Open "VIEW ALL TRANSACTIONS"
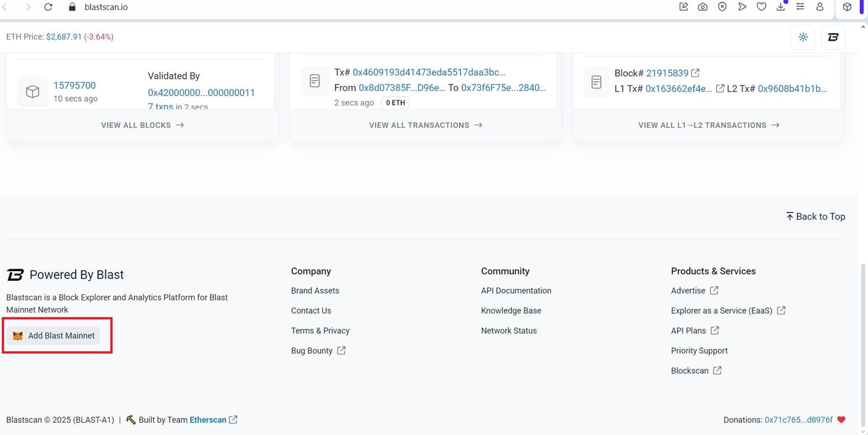 424,125
